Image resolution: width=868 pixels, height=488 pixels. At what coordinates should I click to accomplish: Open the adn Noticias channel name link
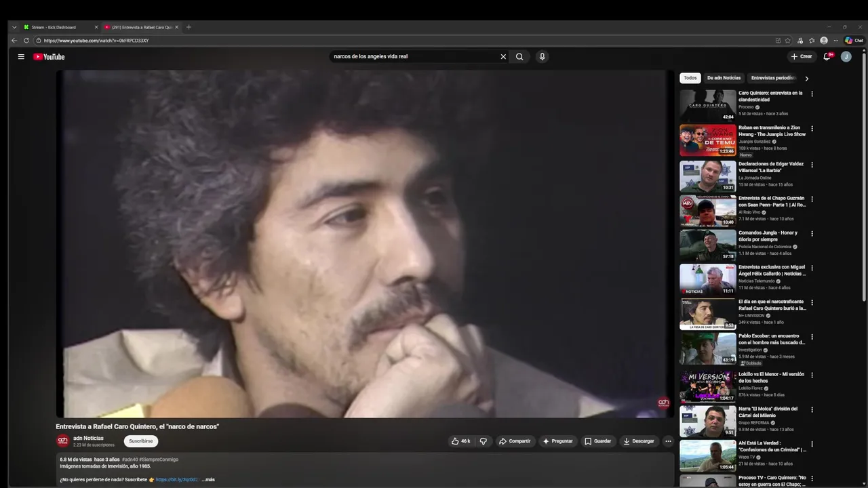pyautogui.click(x=88, y=439)
